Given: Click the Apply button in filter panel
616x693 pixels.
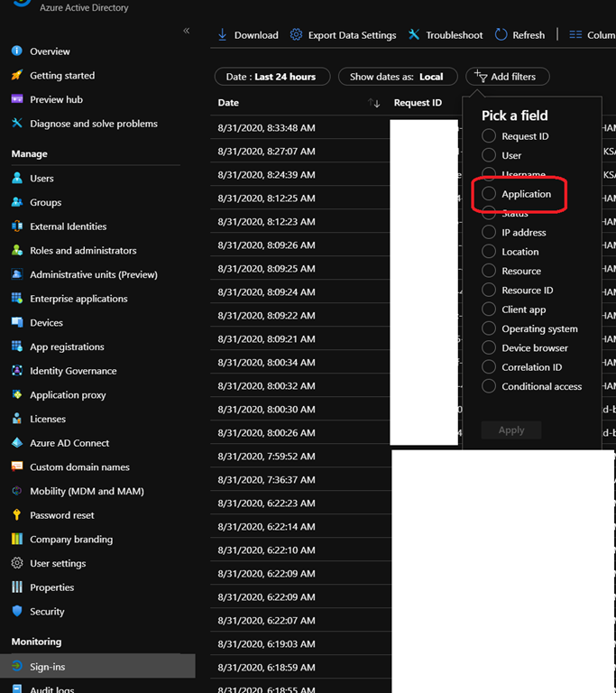Looking at the screenshot, I should coord(511,430).
